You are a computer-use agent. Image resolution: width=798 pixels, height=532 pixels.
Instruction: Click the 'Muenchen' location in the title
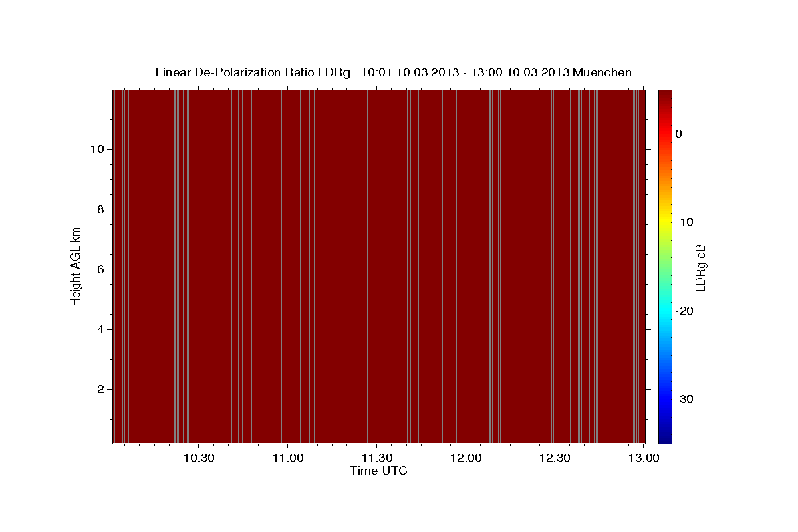point(602,72)
